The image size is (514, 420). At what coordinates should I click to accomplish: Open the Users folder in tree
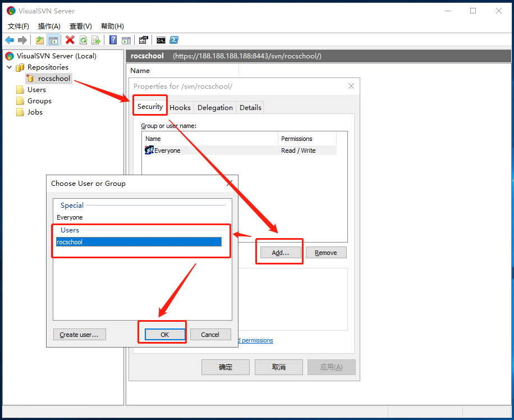(x=36, y=90)
